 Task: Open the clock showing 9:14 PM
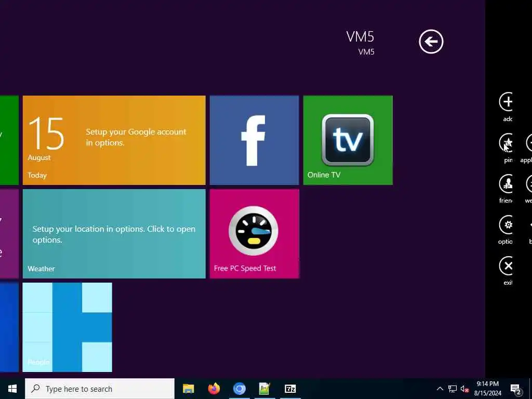coord(487,389)
